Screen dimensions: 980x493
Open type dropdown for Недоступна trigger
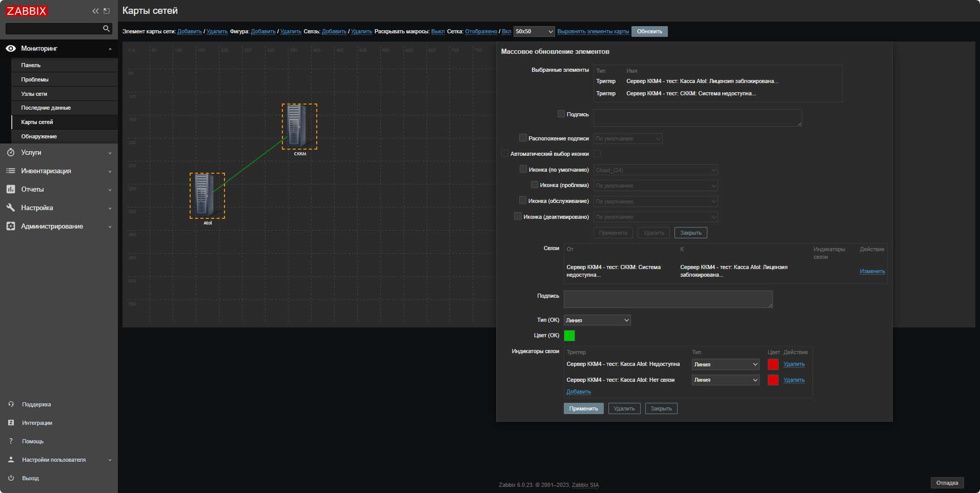(x=725, y=364)
